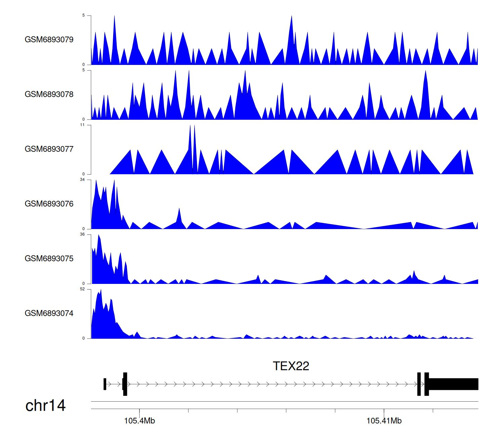
Task: Click the chr14 chromosome label
Action: click(x=45, y=405)
